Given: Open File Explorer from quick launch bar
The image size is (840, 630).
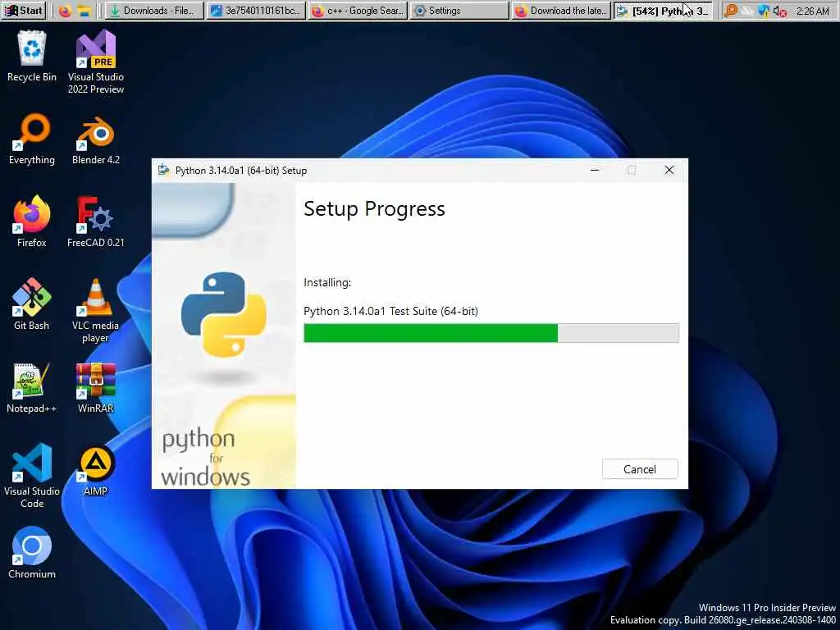Looking at the screenshot, I should [84, 11].
